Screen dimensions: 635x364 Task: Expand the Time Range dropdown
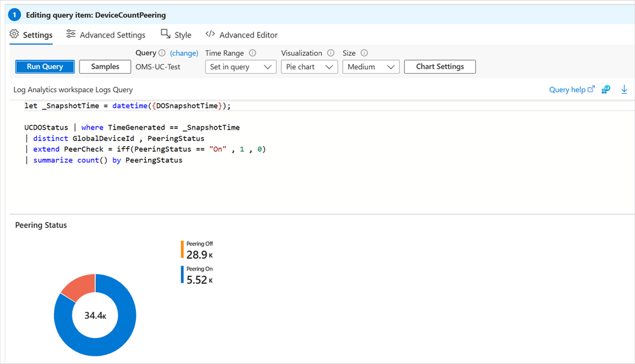[x=240, y=67]
